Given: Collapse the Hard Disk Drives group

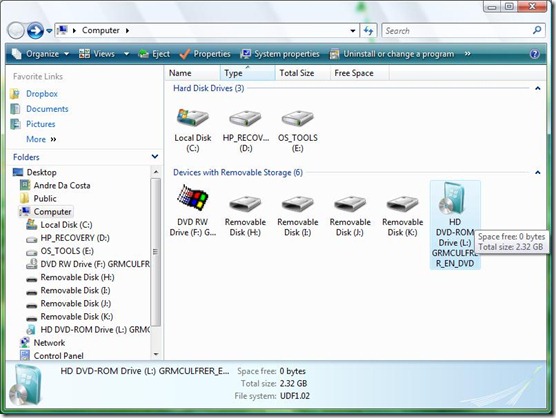Looking at the screenshot, I should coord(538,88).
